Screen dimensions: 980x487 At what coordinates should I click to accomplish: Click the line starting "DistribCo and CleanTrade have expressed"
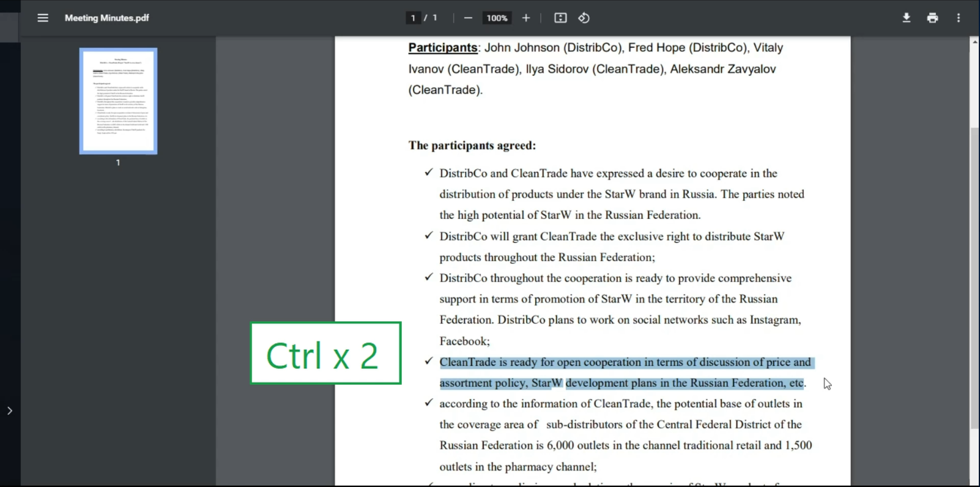tap(608, 174)
